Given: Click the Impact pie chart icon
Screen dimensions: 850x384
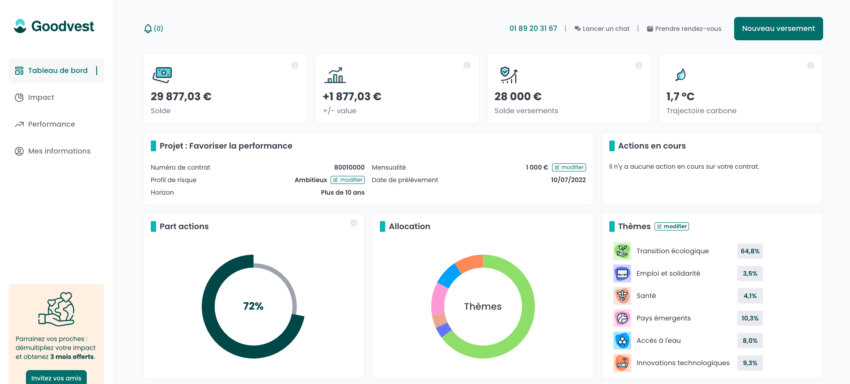Looking at the screenshot, I should pos(19,97).
